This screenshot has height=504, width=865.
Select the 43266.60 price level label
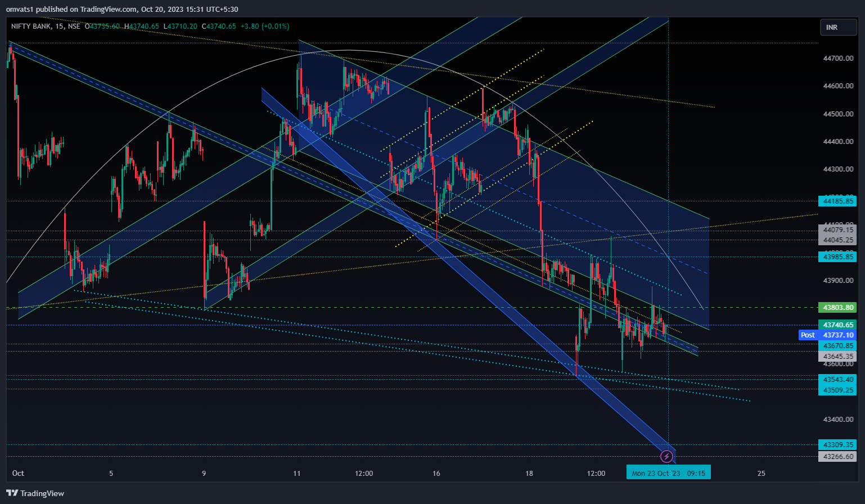click(x=837, y=457)
